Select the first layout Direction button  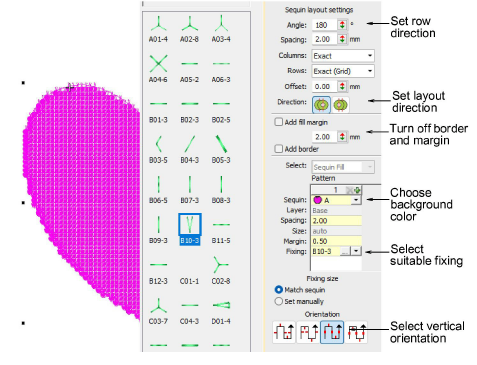(x=321, y=105)
